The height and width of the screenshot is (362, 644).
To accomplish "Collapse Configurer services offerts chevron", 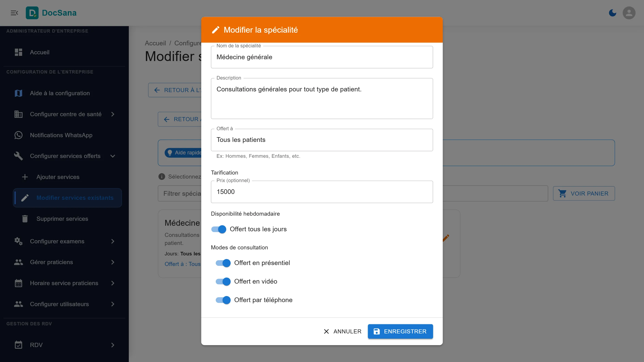I will point(113,156).
